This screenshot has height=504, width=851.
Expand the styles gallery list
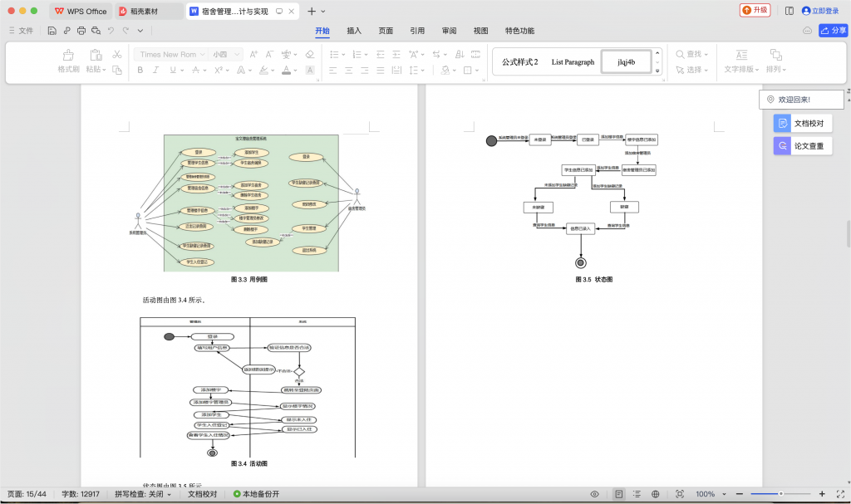657,71
